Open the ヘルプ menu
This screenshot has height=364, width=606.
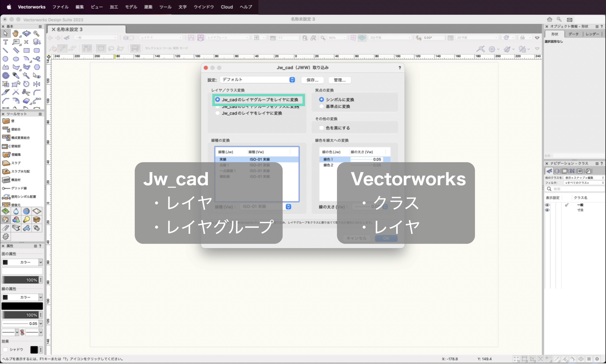pyautogui.click(x=246, y=7)
